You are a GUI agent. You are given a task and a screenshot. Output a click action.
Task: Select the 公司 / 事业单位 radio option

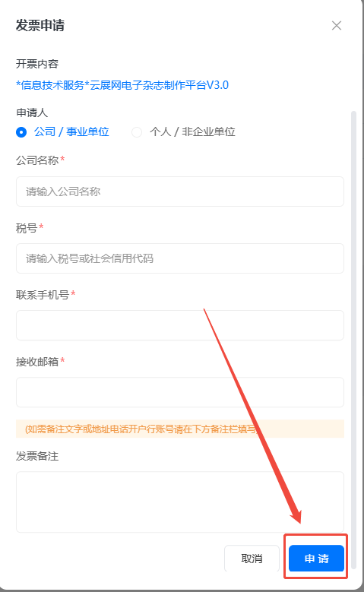[x=62, y=131]
